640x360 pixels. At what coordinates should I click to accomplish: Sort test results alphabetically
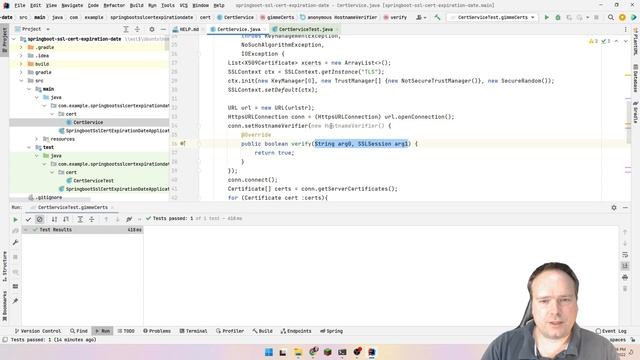(x=54, y=220)
